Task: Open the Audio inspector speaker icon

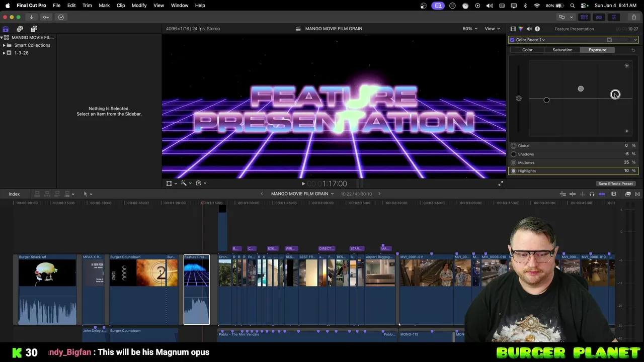Action: 529,29
